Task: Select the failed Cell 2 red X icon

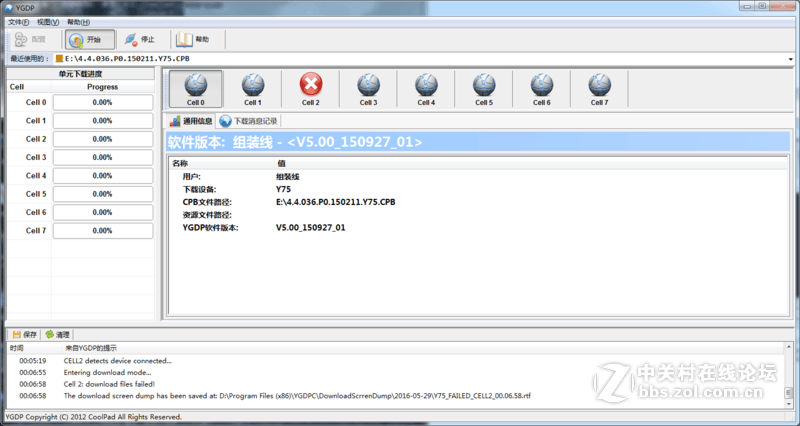Action: pyautogui.click(x=311, y=89)
